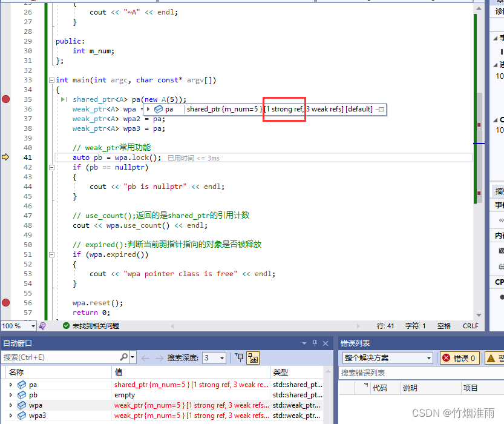Expand the pa datatip triangle

pyautogui.click(x=148, y=109)
